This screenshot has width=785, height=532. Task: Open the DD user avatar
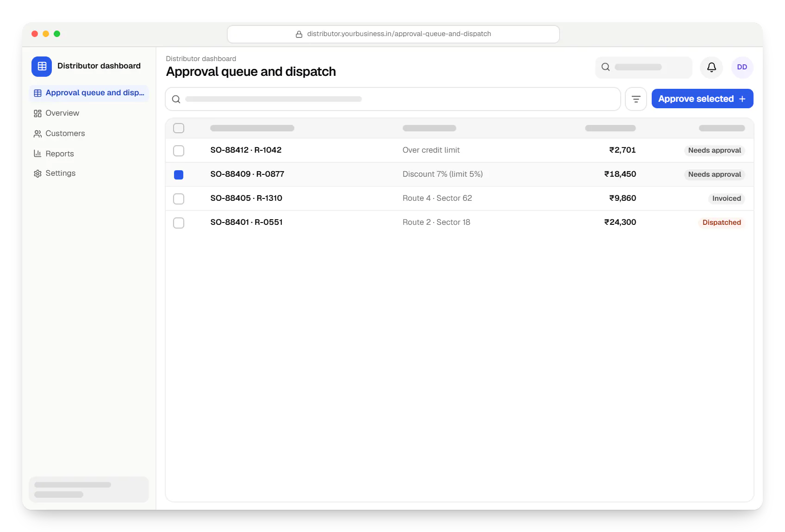(x=742, y=68)
